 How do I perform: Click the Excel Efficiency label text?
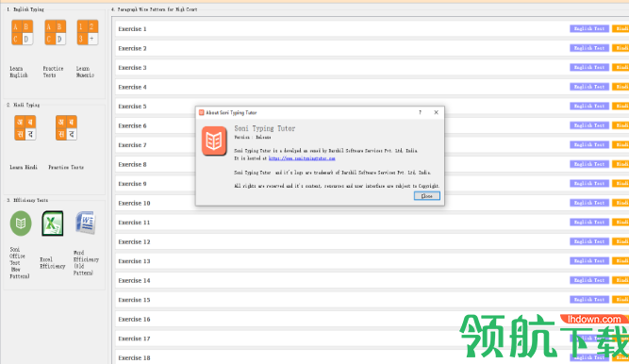coord(53,263)
